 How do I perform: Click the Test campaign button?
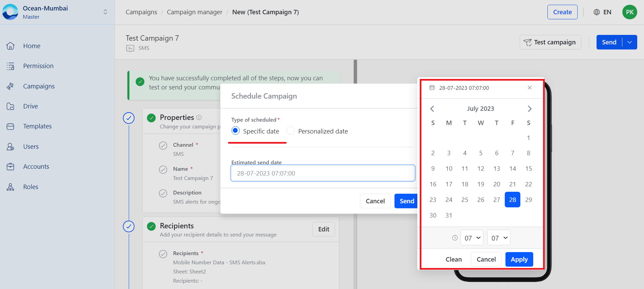550,42
